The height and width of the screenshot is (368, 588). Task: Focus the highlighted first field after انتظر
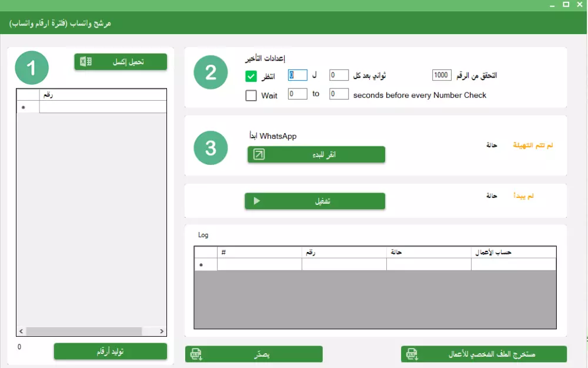pos(298,75)
